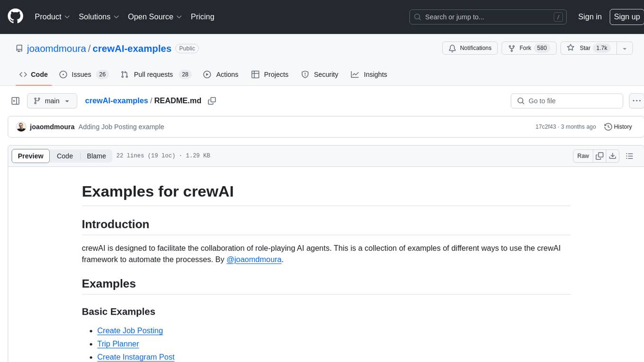The image size is (644, 362).
Task: Open commit hash 17c2f43
Action: coord(546,127)
